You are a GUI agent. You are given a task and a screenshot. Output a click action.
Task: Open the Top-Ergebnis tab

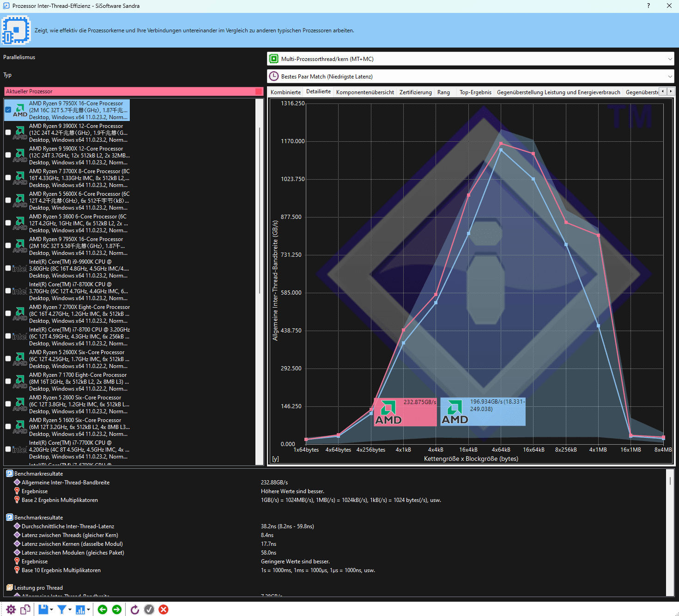coord(475,92)
